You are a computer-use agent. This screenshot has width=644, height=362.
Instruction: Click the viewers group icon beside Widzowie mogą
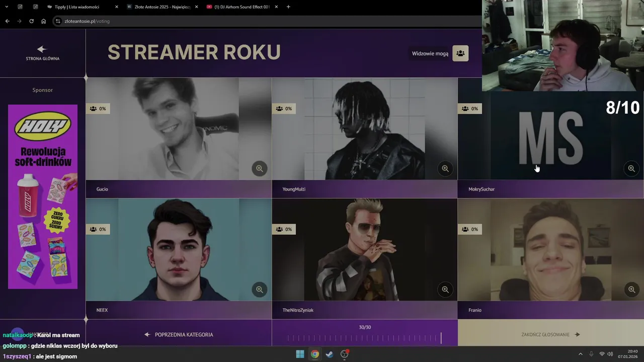460,53
